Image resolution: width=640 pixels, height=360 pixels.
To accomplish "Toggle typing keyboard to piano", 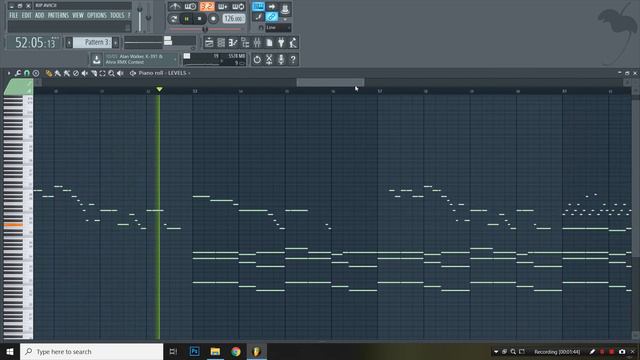I will coord(258,7).
